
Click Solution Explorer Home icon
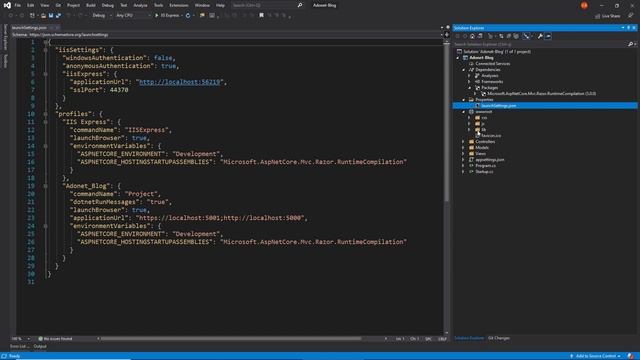[472, 36]
